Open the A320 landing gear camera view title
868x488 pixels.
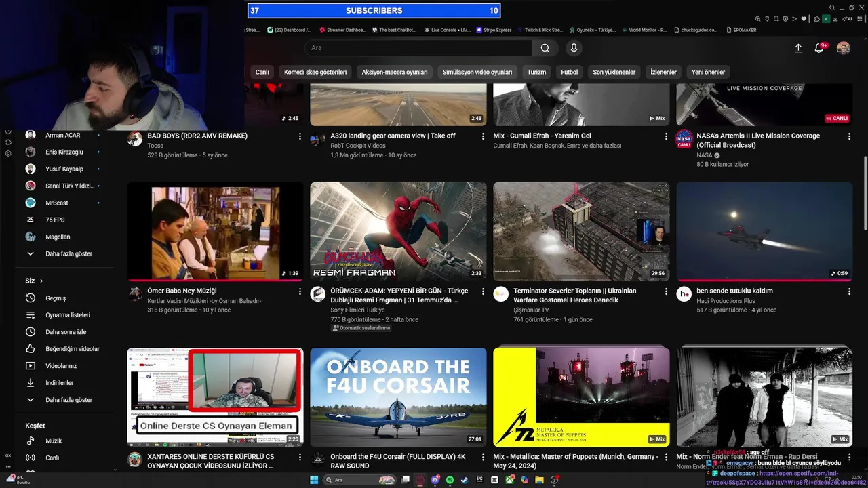393,136
